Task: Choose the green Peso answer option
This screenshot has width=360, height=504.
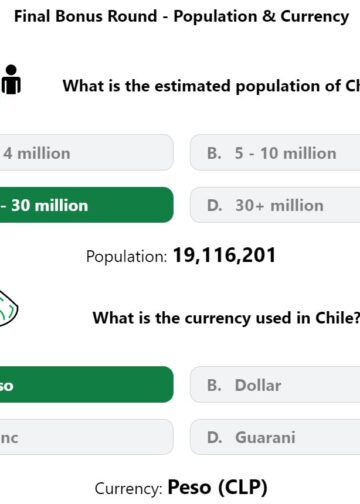Action: [x=86, y=384]
